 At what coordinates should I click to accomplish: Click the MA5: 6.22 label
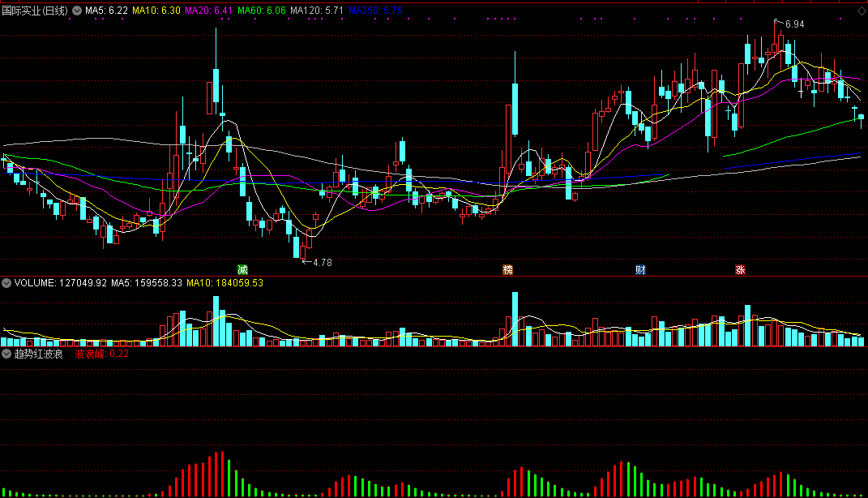click(106, 11)
